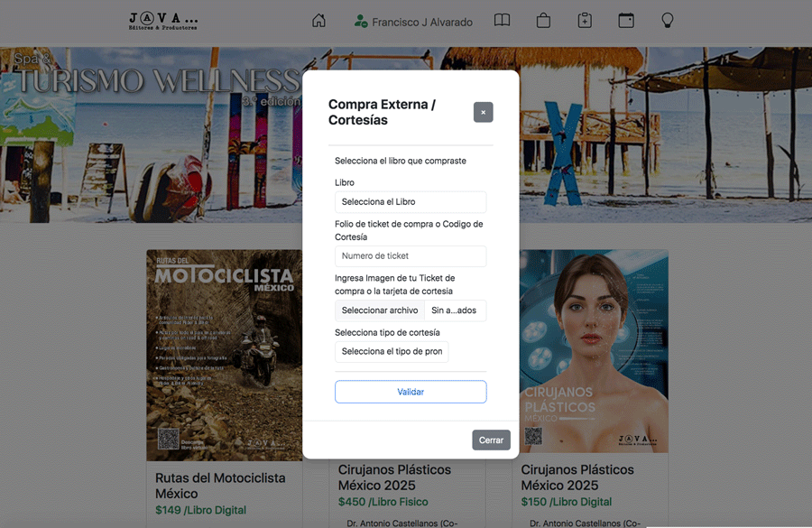Click the lightbulb icon
812x528 pixels.
click(668, 21)
